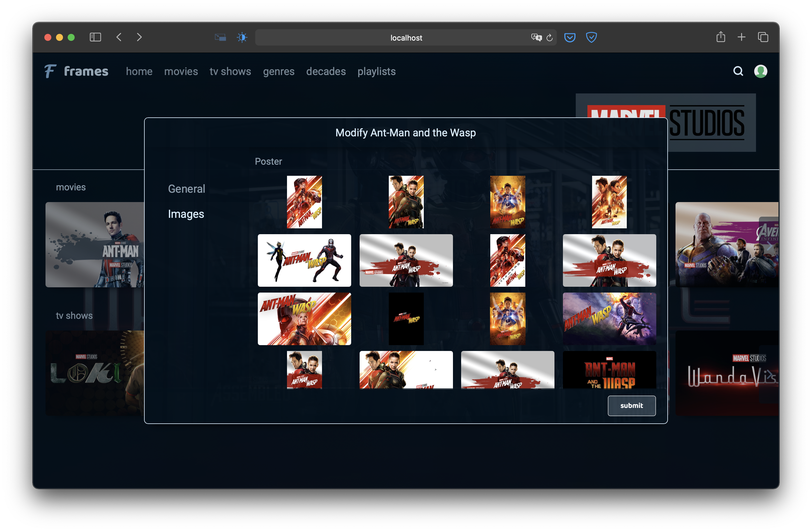The width and height of the screenshot is (812, 532).
Task: Select black Ant-Man Wasp logo poster
Action: (x=406, y=319)
